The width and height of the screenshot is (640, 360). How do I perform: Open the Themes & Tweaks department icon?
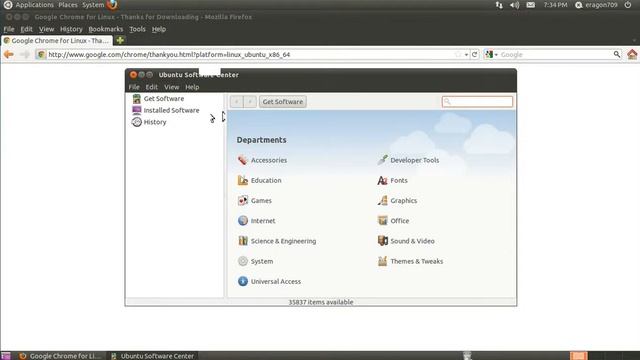point(382,261)
